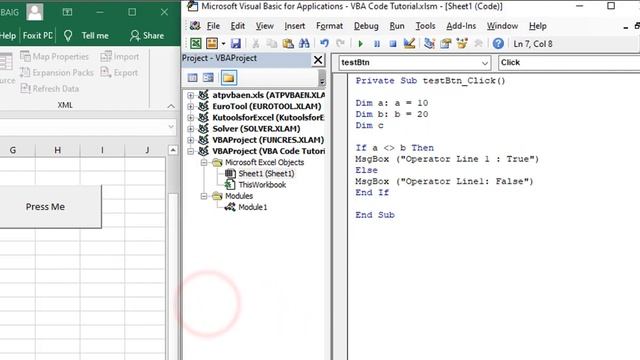Open Find with the binoculars icon
Screen dimensions: 640x360
click(x=304, y=43)
